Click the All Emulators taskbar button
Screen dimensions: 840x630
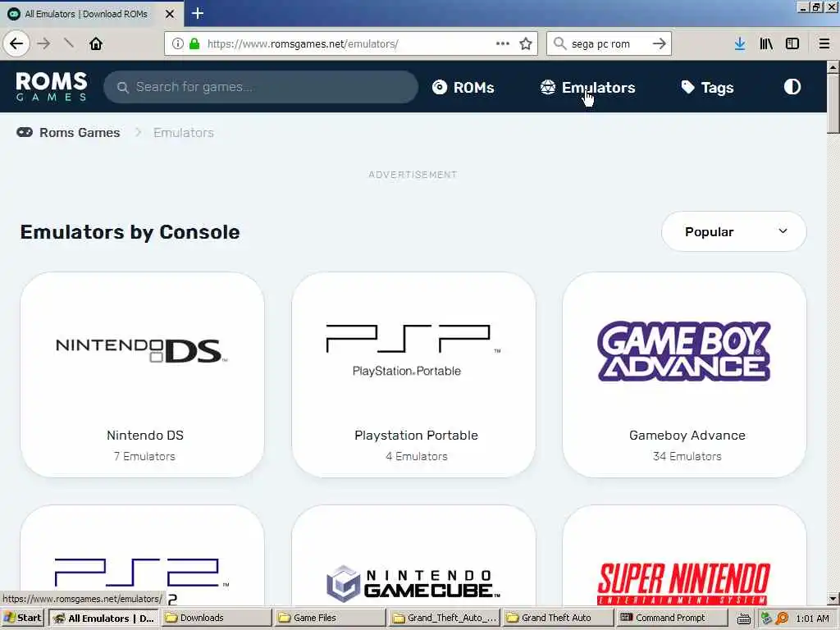pos(104,618)
